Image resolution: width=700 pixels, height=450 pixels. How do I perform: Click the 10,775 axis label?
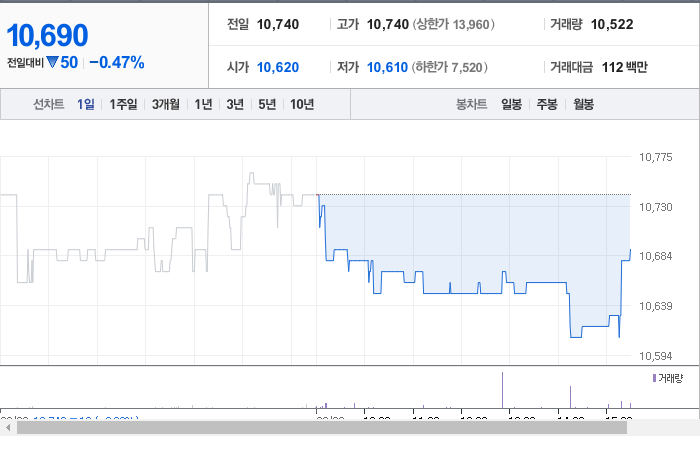tap(655, 157)
